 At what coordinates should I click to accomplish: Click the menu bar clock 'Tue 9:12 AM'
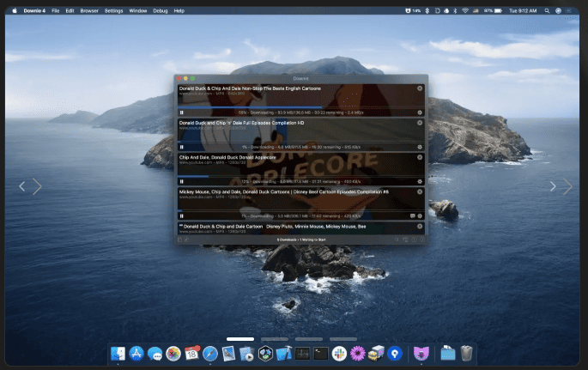(x=523, y=11)
